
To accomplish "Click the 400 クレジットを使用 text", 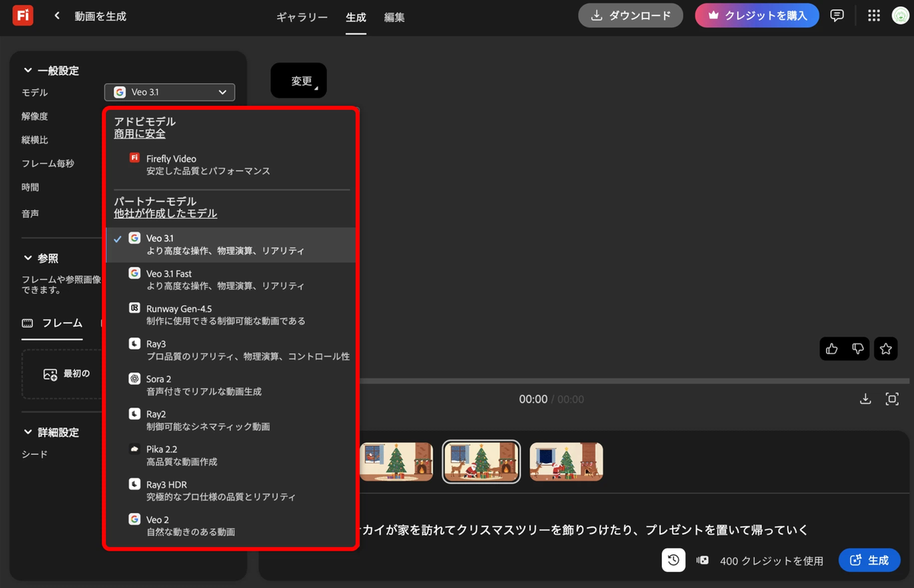I will (772, 561).
